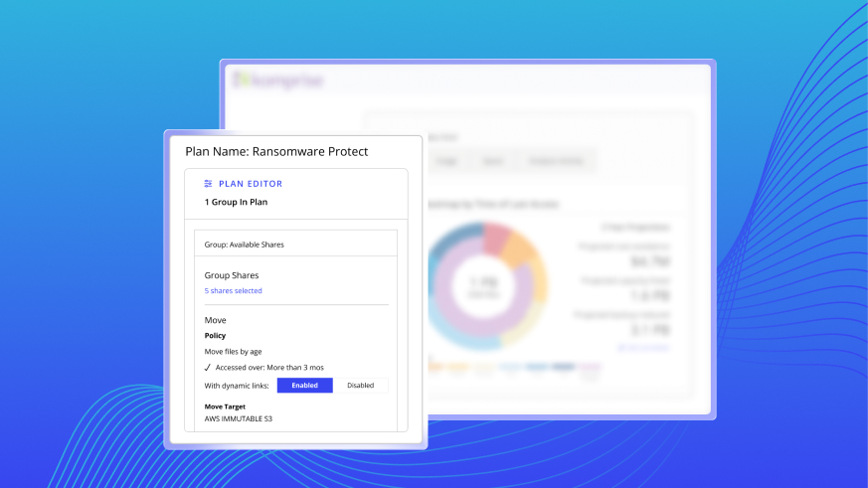The width and height of the screenshot is (868, 488).
Task: Click the checkmark beside Accessed over
Action: pos(207,367)
